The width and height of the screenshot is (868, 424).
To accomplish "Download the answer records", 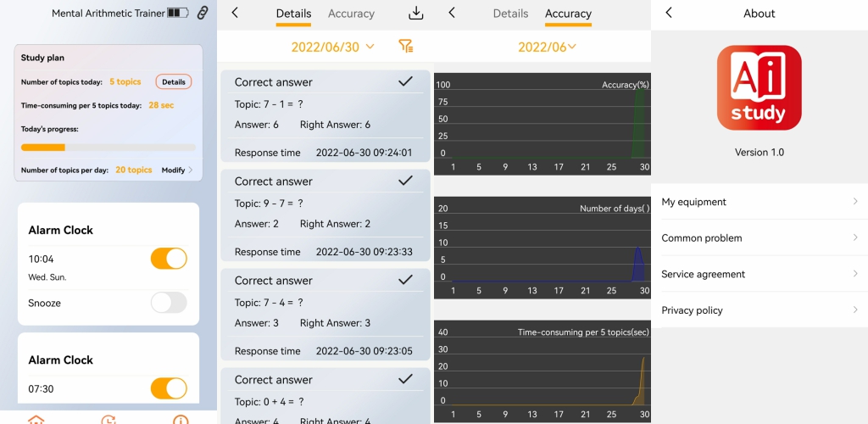I will [x=415, y=14].
